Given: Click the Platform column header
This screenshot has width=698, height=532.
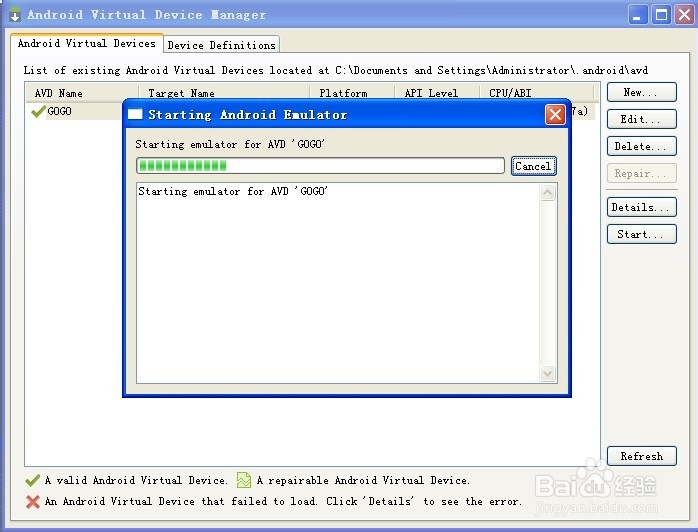Looking at the screenshot, I should pos(352,93).
